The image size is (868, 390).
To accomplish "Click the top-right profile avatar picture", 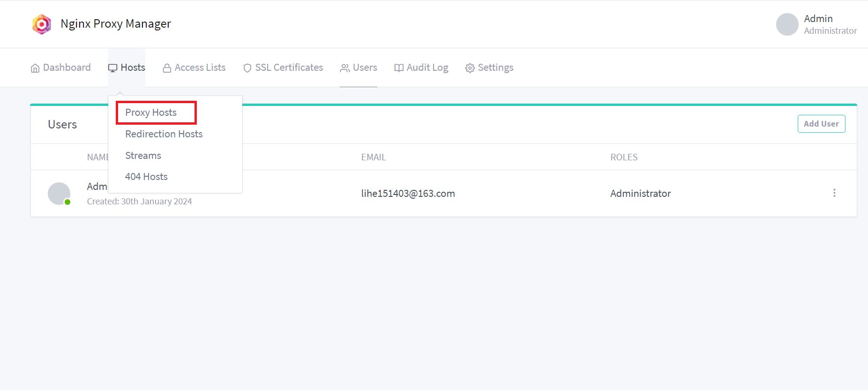I will tap(787, 24).
